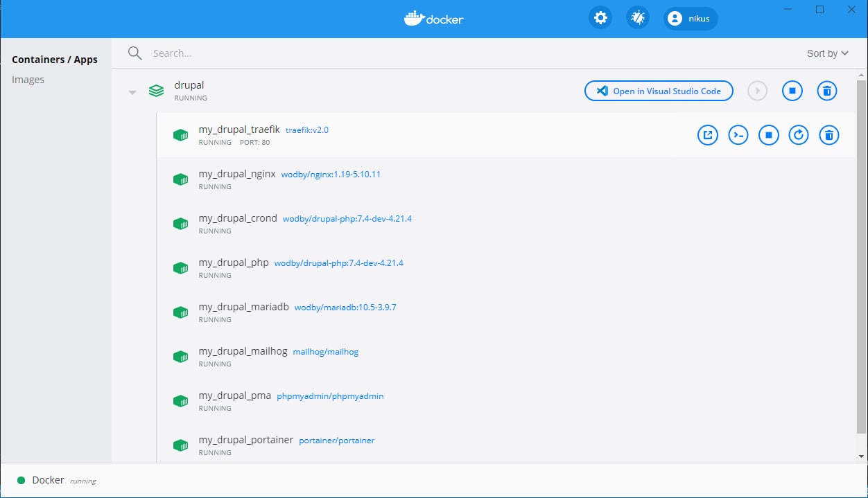Open the nikus account menu
Viewport: 868px width, 498px height.
click(691, 18)
